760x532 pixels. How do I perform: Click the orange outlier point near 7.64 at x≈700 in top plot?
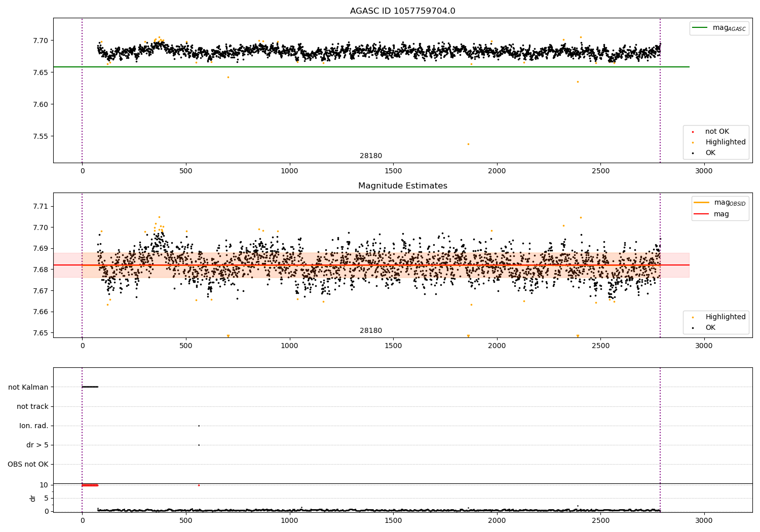coord(228,77)
